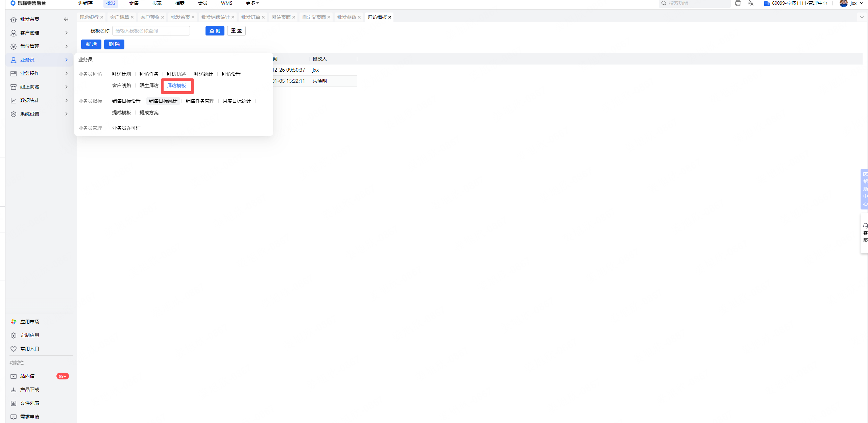Open 文件列表 in the sidebar

point(29,403)
